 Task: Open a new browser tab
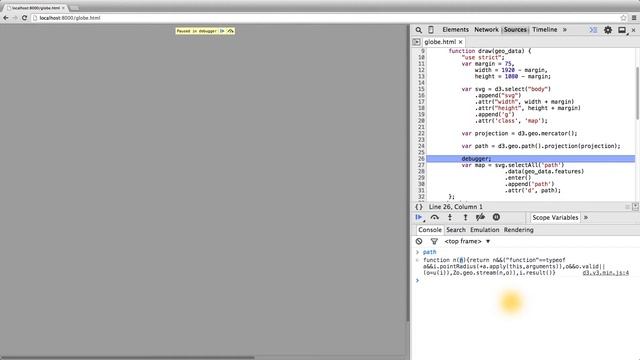click(75, 8)
